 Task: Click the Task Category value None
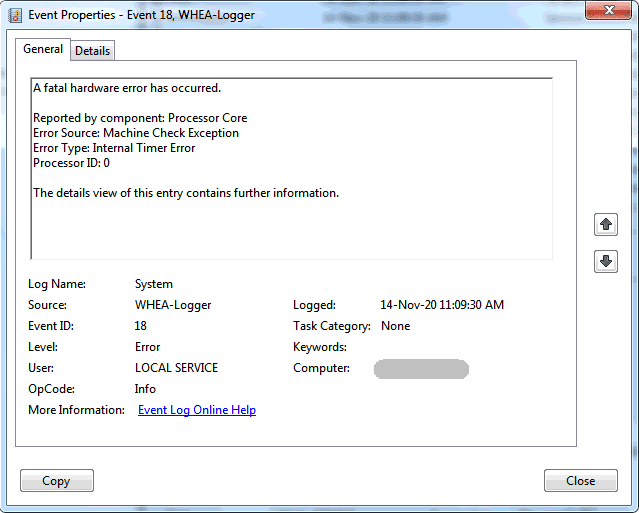[395, 326]
